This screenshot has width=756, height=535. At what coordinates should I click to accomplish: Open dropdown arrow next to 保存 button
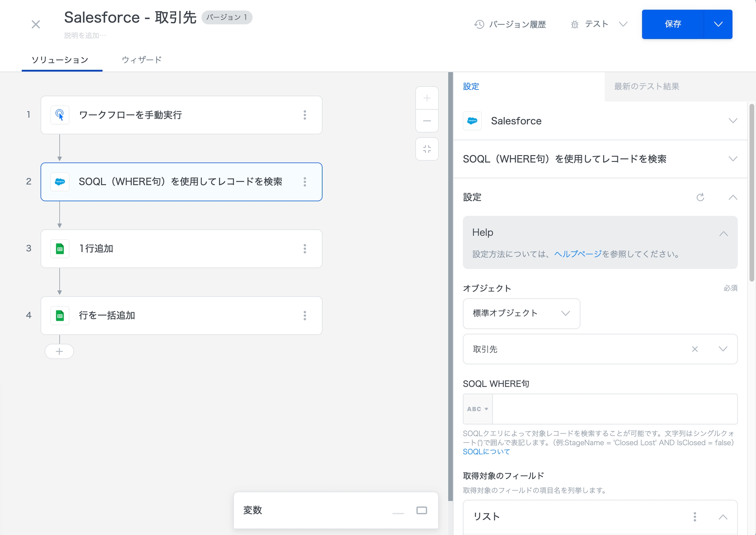click(718, 24)
